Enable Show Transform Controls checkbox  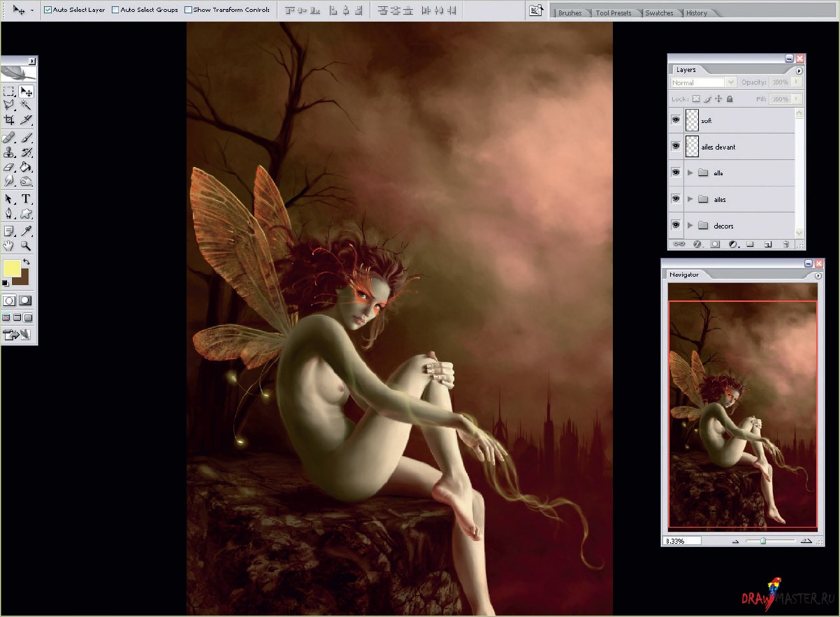(188, 10)
